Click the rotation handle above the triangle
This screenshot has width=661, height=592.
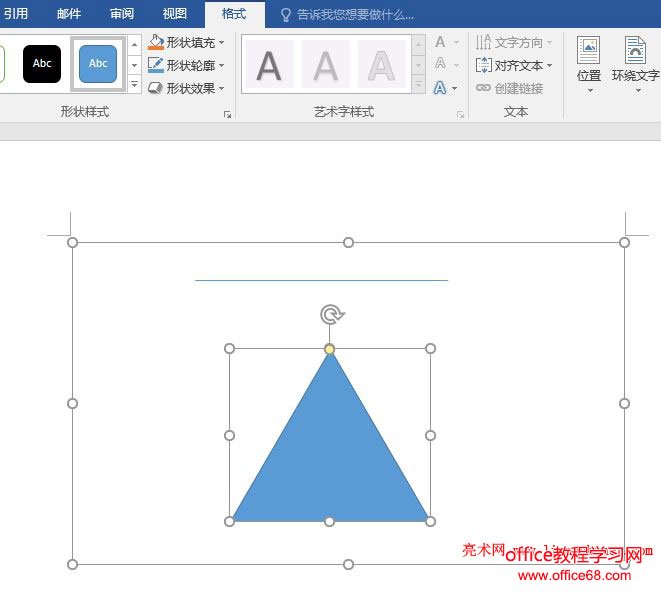[x=332, y=315]
